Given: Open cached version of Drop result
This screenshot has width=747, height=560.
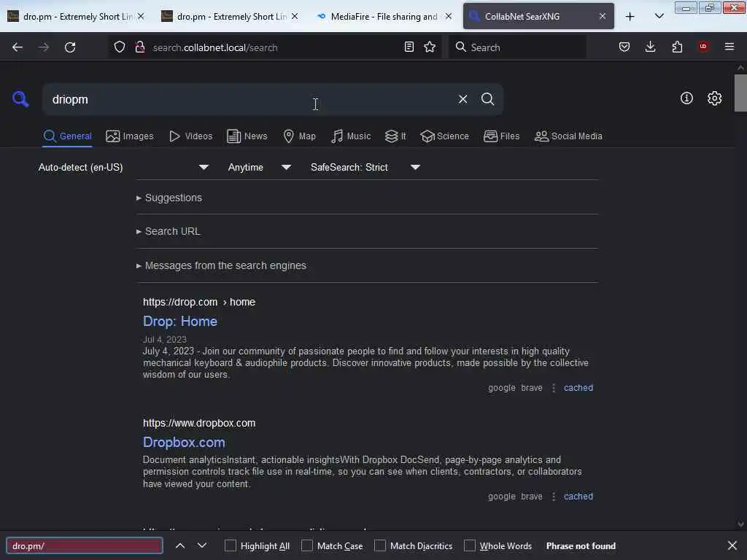Looking at the screenshot, I should click(578, 388).
